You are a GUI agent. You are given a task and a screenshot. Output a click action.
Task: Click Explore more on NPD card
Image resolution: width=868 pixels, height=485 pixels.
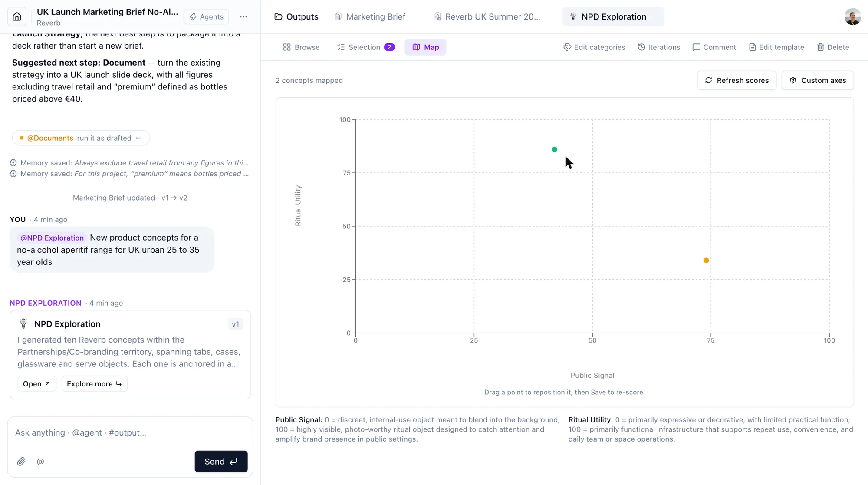[x=94, y=384]
